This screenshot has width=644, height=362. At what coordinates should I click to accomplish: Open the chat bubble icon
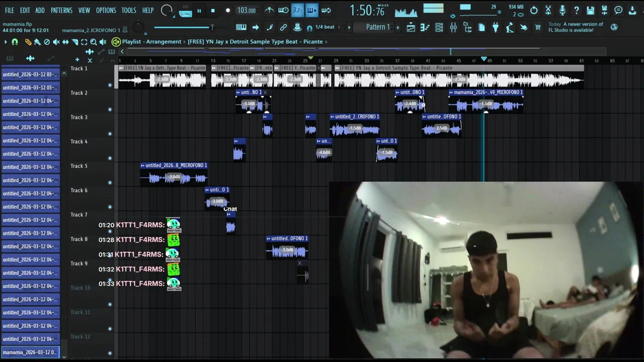point(618,10)
